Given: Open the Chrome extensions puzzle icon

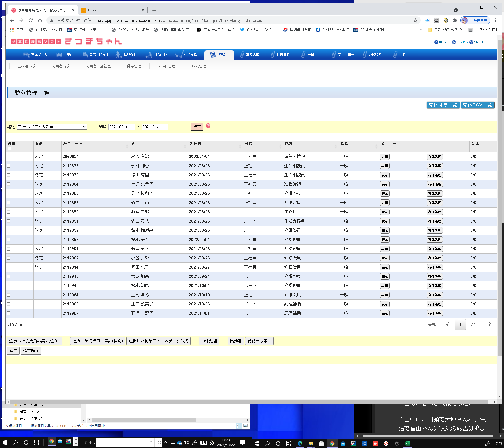Looking at the screenshot, I should [455, 21].
